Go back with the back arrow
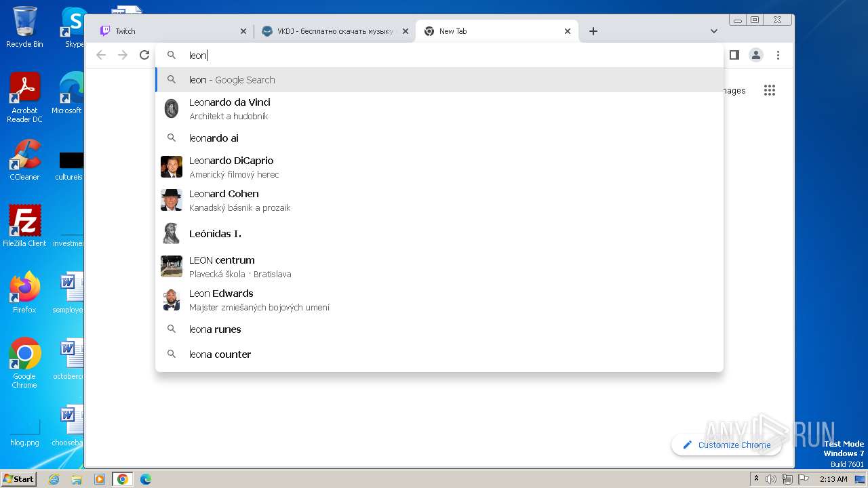 101,55
